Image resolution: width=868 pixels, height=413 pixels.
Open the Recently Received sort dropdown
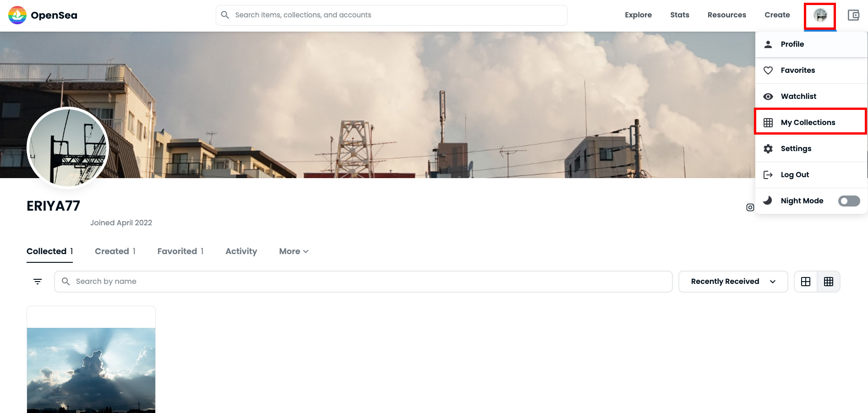733,282
